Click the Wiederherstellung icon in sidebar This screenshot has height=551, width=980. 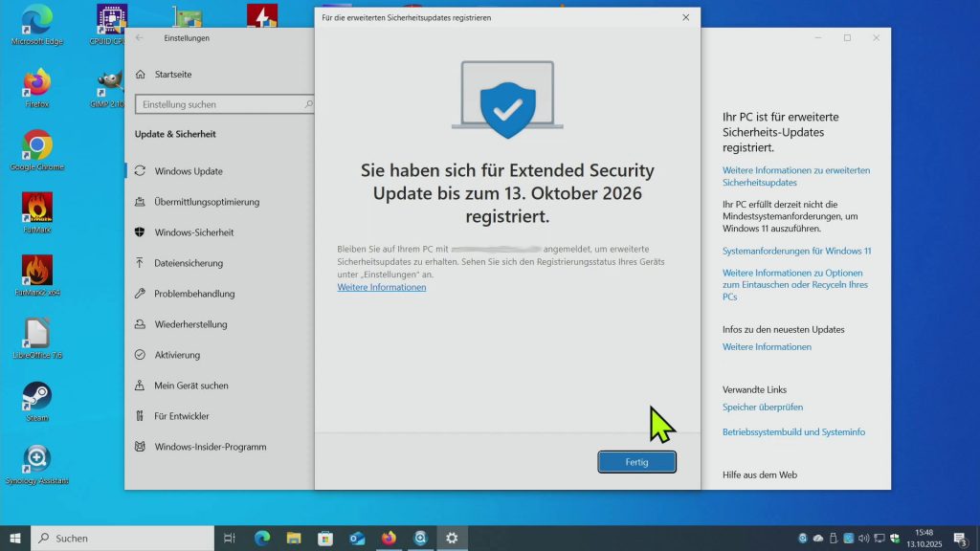click(x=140, y=324)
